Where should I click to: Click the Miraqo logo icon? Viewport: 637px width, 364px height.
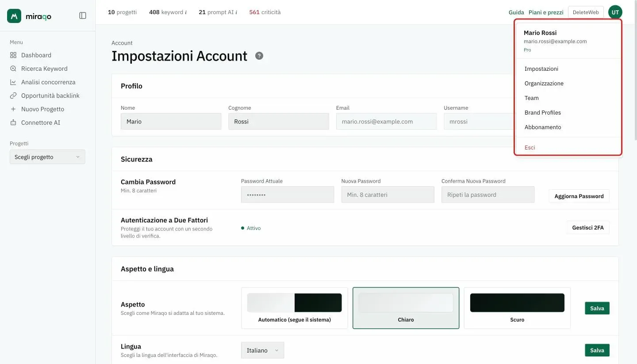[x=15, y=16]
